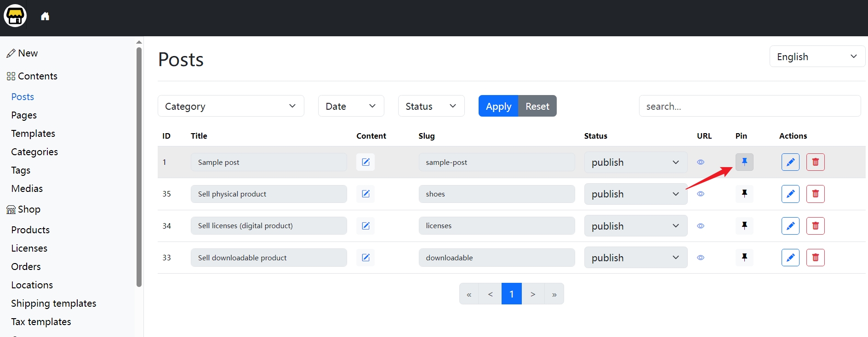View URL of Sell downloadable product
The width and height of the screenshot is (868, 337).
tap(701, 258)
